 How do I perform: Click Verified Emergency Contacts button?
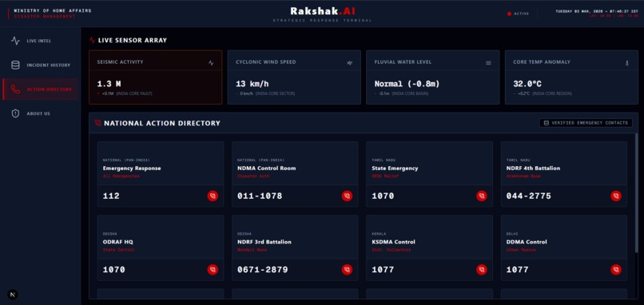pyautogui.click(x=586, y=123)
